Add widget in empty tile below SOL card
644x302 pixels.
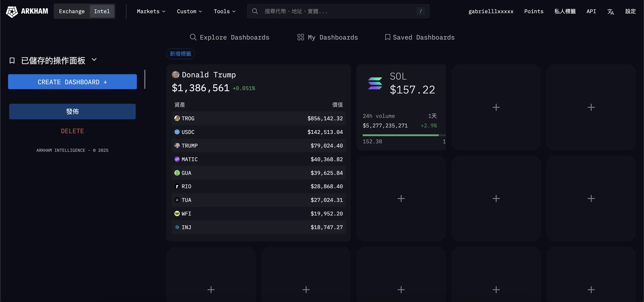[x=401, y=199]
